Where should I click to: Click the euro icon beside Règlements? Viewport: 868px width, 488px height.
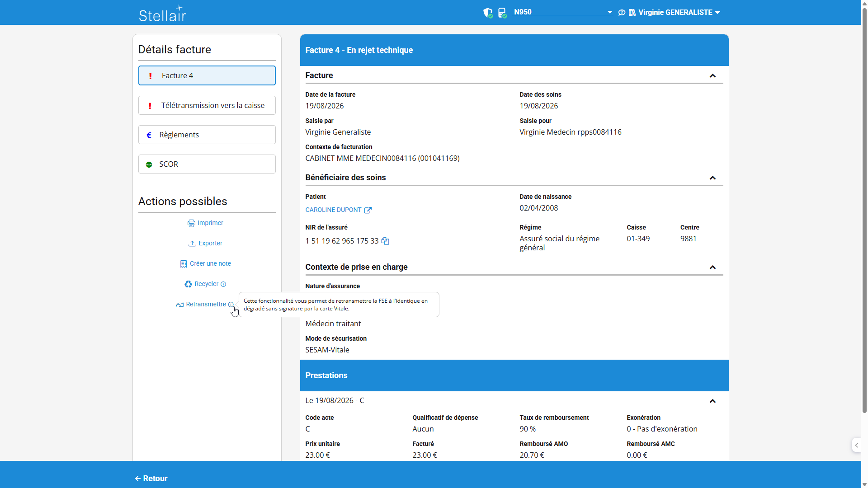pyautogui.click(x=149, y=135)
